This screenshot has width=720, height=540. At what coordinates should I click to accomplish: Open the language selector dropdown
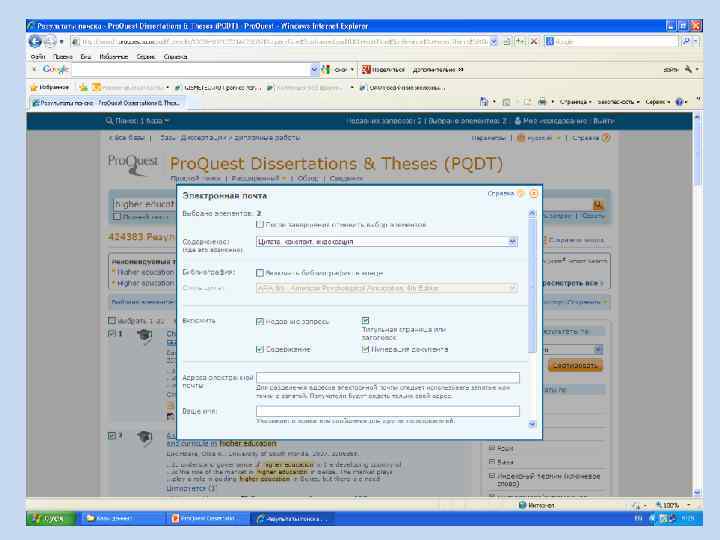coord(539,138)
